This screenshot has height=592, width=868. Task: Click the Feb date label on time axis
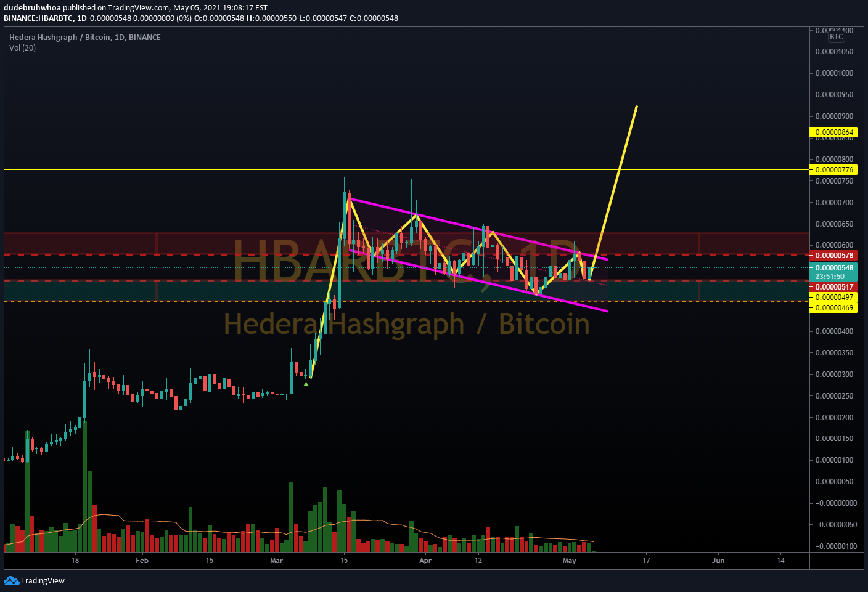tap(142, 561)
